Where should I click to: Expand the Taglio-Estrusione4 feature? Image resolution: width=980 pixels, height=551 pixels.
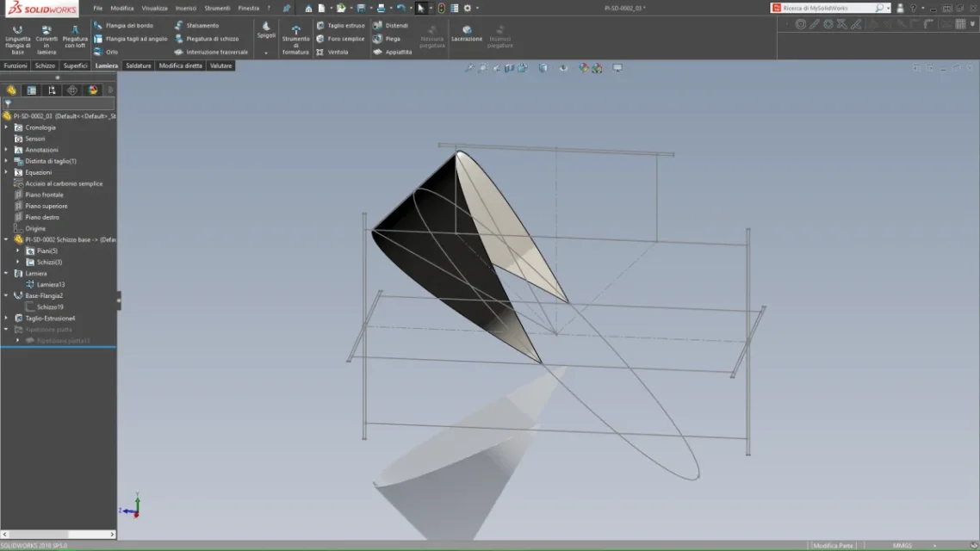pos(7,319)
